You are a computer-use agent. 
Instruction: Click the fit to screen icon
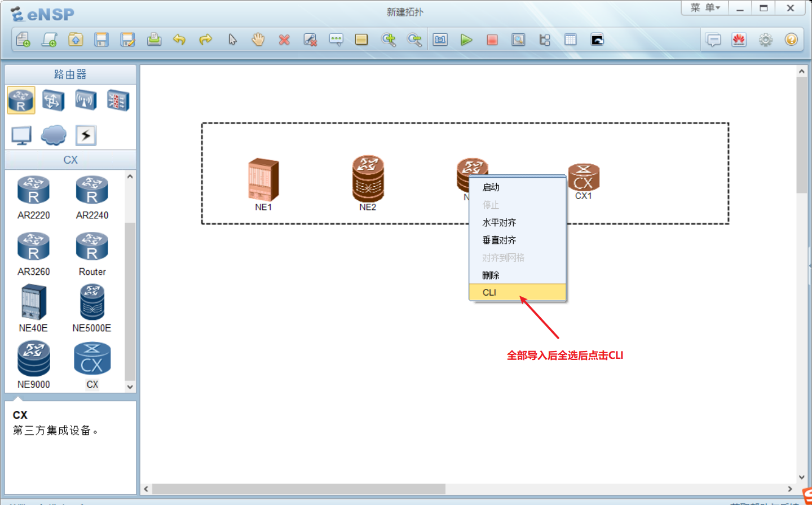click(x=440, y=39)
